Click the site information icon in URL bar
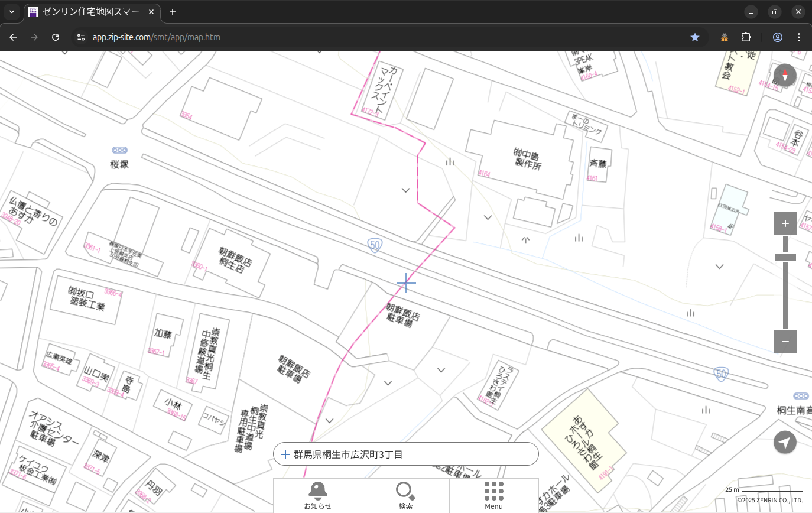 [81, 37]
